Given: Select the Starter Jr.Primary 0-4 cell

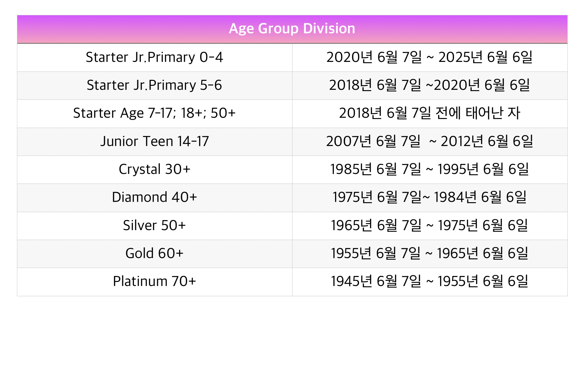Looking at the screenshot, I should point(154,58).
